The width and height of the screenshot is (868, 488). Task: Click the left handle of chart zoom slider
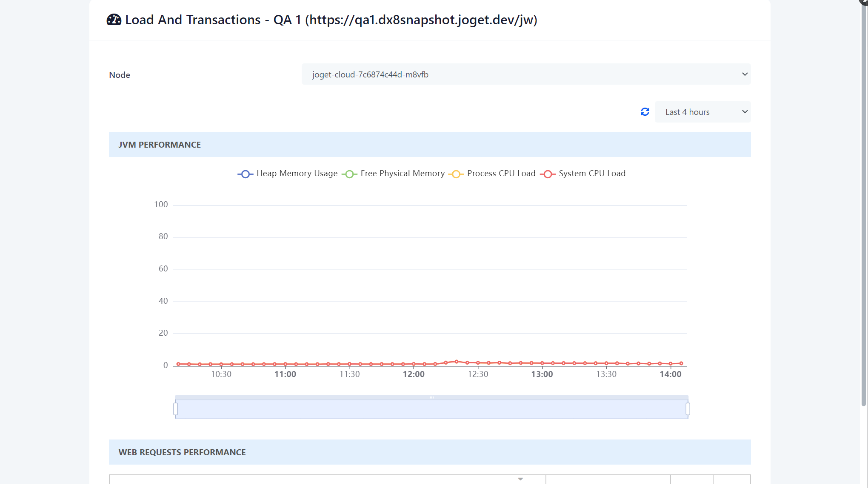pos(175,409)
